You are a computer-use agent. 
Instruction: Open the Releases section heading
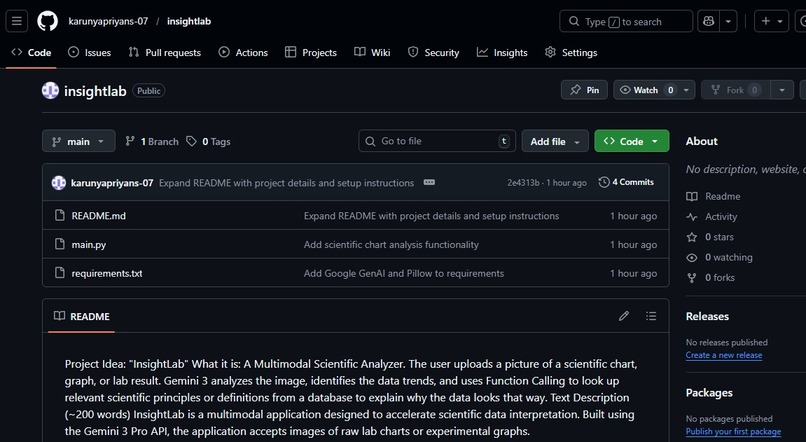tap(707, 317)
